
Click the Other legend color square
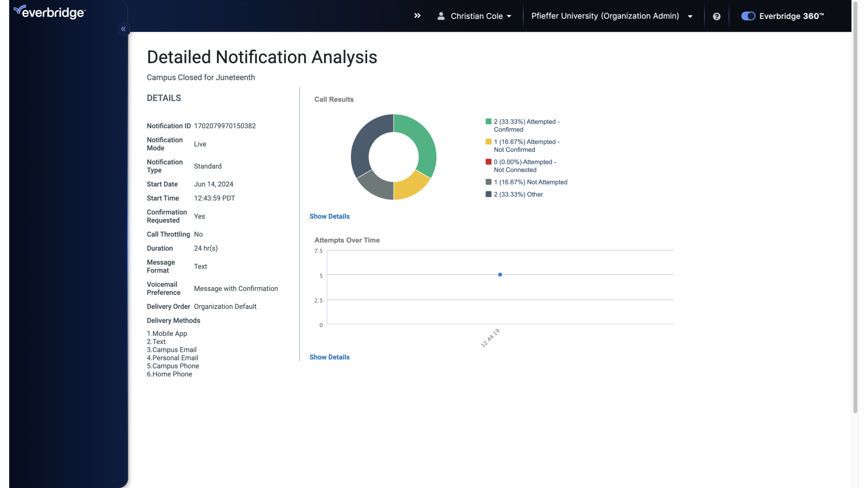[x=489, y=194]
